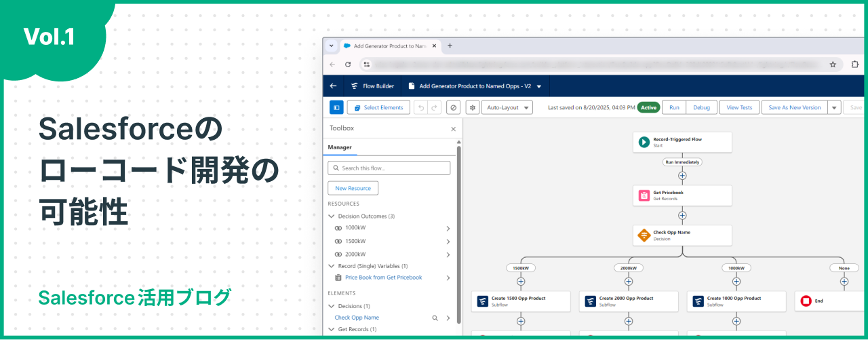Reload the browser page
This screenshot has height=340, width=868.
348,64
